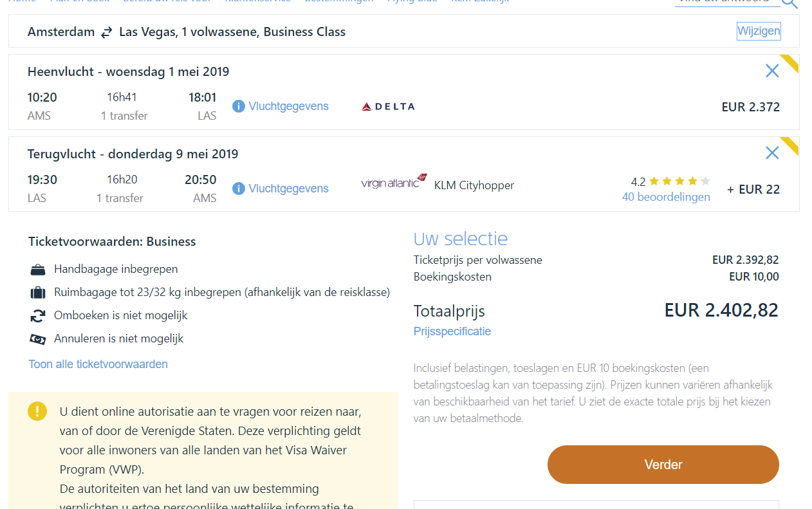This screenshot has width=812, height=509.
Task: Click the yellow warning exclamation icon
Action: coord(37,411)
